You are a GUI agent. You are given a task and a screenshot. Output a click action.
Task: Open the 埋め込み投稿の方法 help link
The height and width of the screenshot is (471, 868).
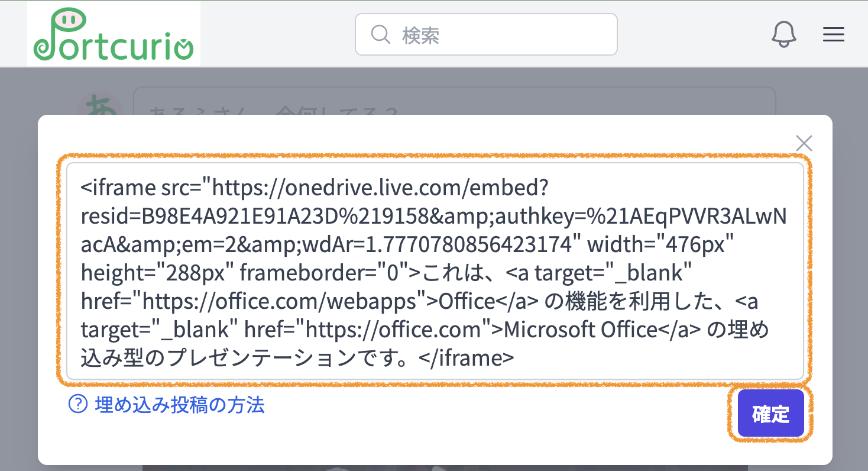pos(179,405)
